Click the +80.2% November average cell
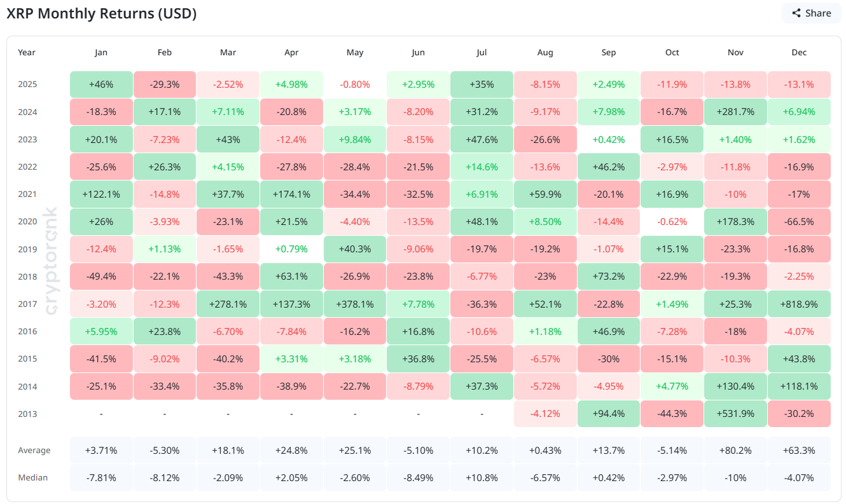The image size is (846, 504). point(735,450)
